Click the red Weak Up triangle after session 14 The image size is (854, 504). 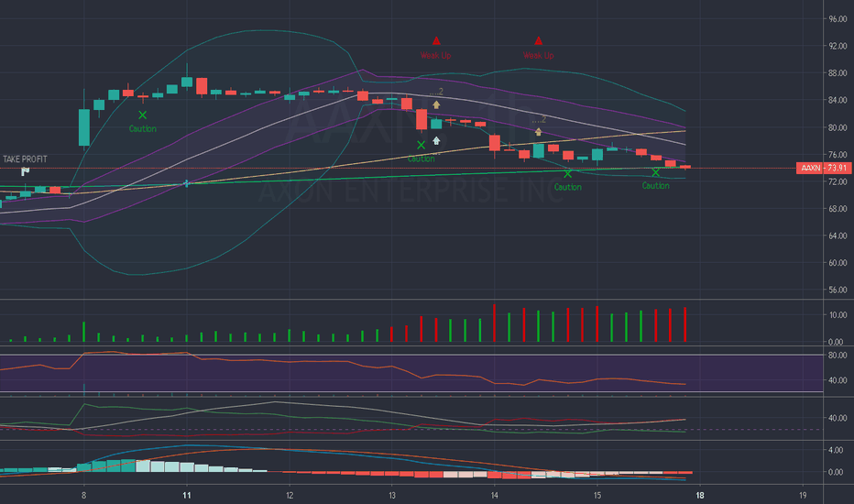539,41
